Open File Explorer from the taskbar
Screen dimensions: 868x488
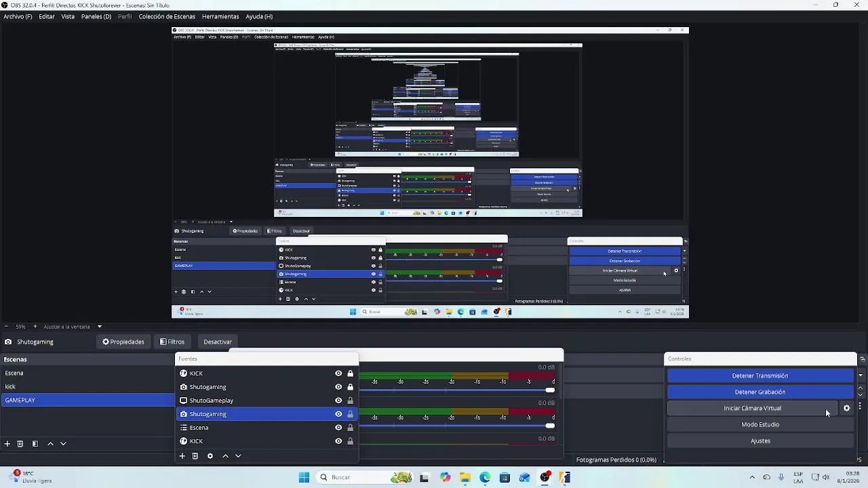tap(465, 477)
